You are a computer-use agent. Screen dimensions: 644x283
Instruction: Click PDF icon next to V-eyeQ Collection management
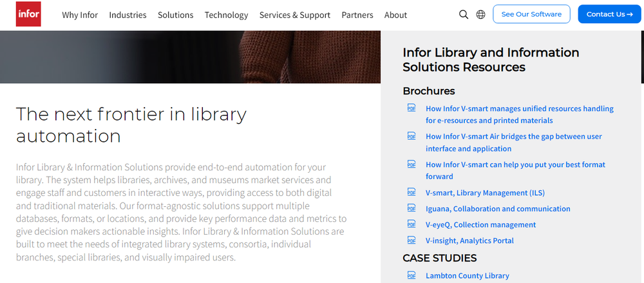pos(411,224)
